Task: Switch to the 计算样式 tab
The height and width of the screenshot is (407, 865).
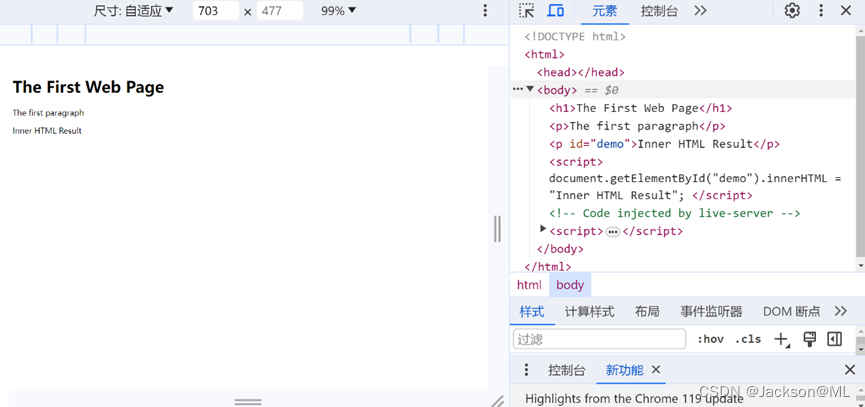Action: (590, 312)
